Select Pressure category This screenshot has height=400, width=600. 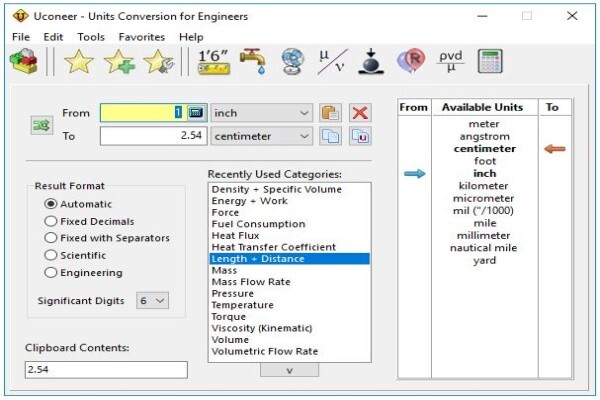pyautogui.click(x=289, y=294)
